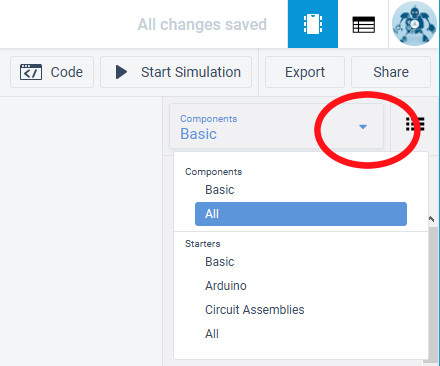Click the Export button
The height and width of the screenshot is (366, 440).
[x=305, y=72]
